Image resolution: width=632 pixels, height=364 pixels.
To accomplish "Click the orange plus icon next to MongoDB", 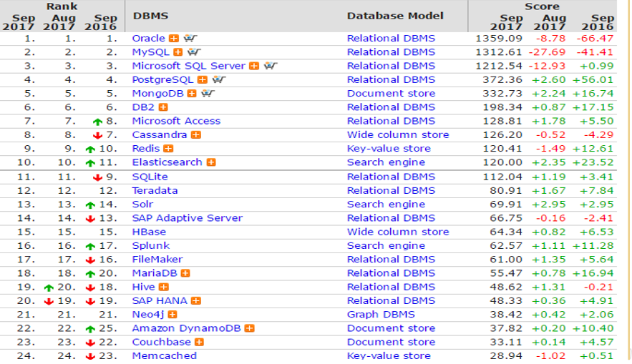I will coord(192,94).
